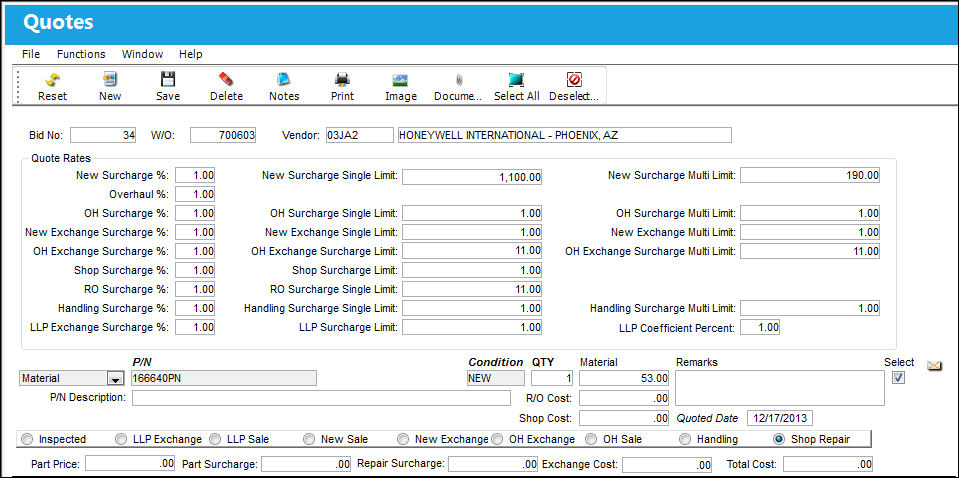This screenshot has height=478, width=959.
Task: Expand the Material type dropdown
Action: point(115,379)
